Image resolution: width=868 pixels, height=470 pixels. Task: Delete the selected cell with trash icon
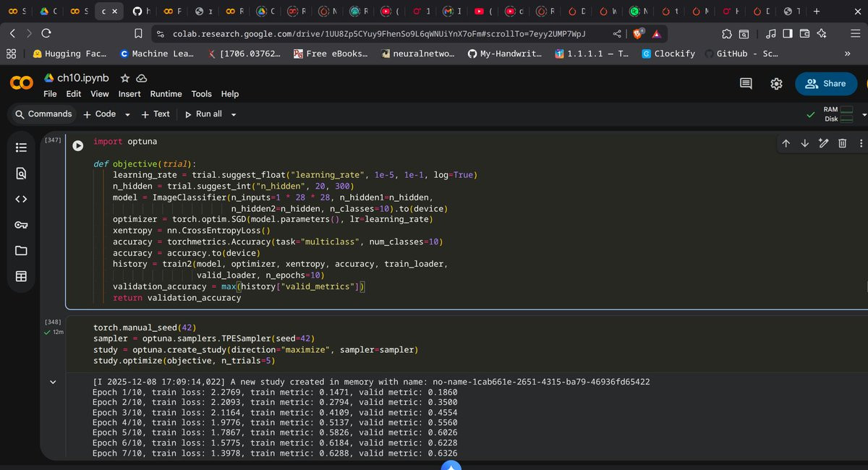tap(842, 143)
